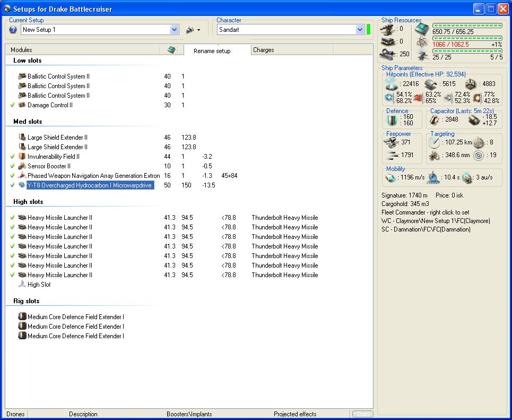The width and height of the screenshot is (512, 420).
Task: Click the kinetic resistance icon
Action: (x=449, y=97)
